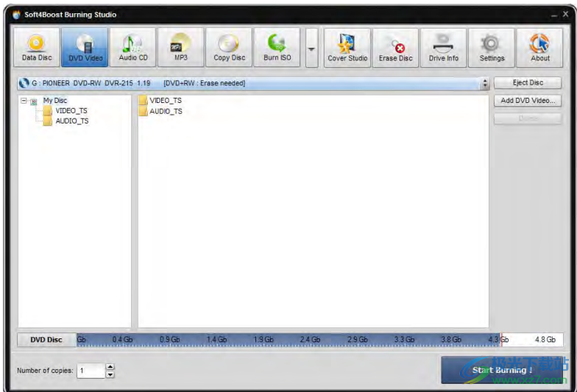Click the greyed-out Delete button
This screenshot has width=577, height=392.
528,118
